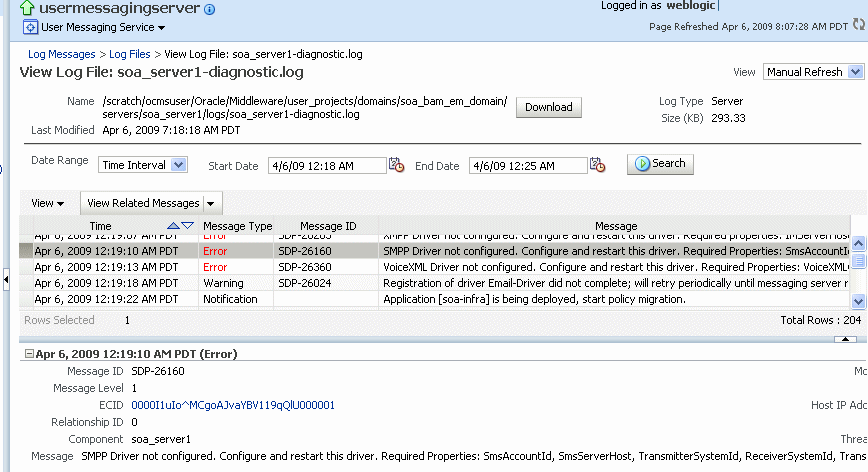
Task: Open the ECID link in details
Action: tap(233, 405)
